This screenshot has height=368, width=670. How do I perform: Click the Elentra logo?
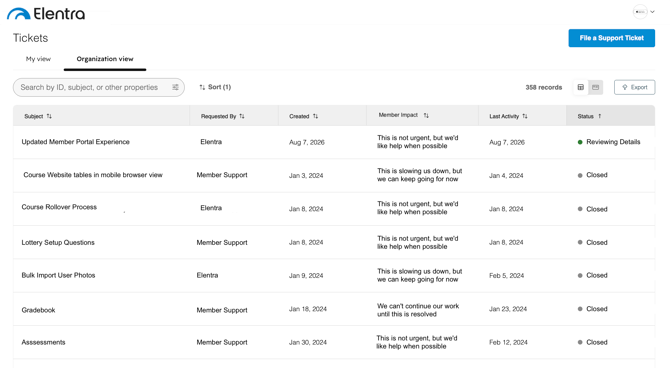point(46,14)
